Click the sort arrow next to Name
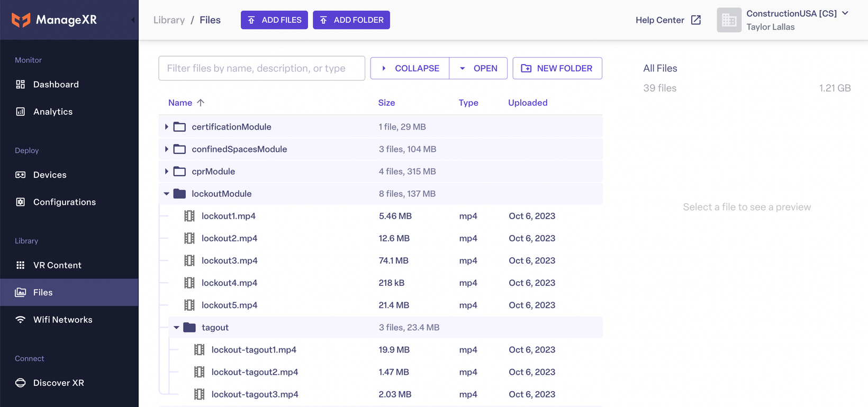Image resolution: width=868 pixels, height=407 pixels. [201, 103]
